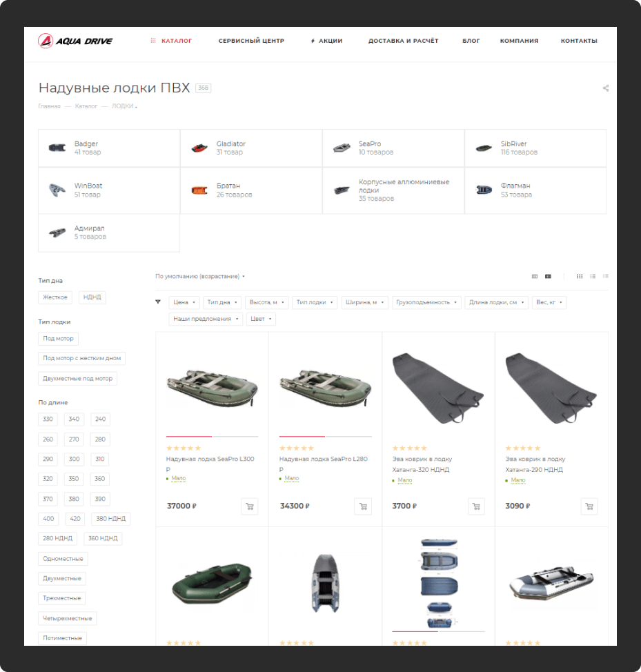This screenshot has width=641, height=672.
Task: Open product link Эва коврик Хатанга-320 НДНД
Action: click(422, 464)
